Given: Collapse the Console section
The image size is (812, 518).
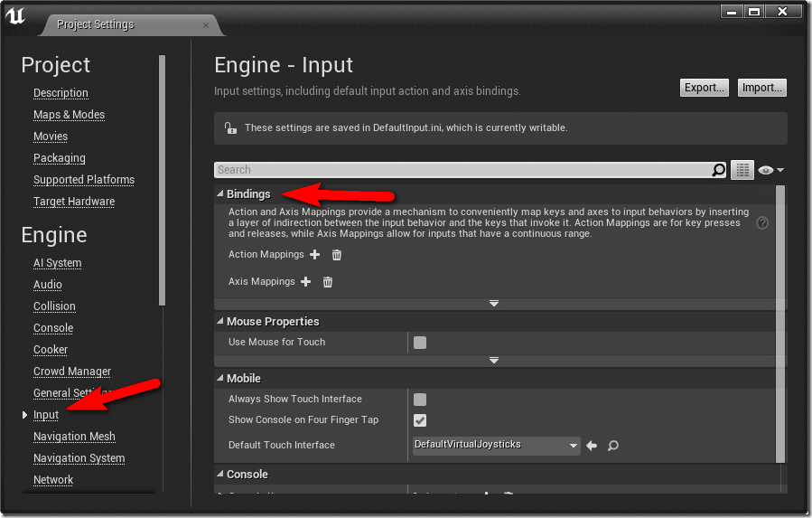Looking at the screenshot, I should click(x=220, y=474).
